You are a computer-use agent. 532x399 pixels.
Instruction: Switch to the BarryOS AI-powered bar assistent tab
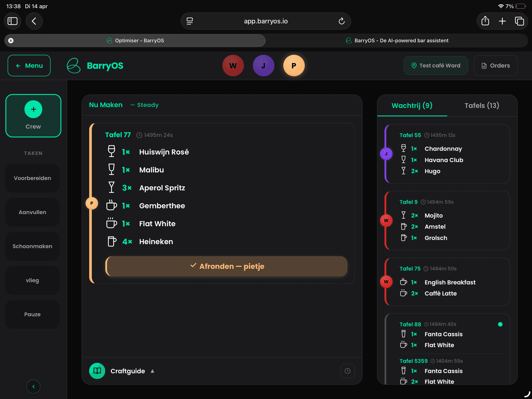(x=397, y=41)
